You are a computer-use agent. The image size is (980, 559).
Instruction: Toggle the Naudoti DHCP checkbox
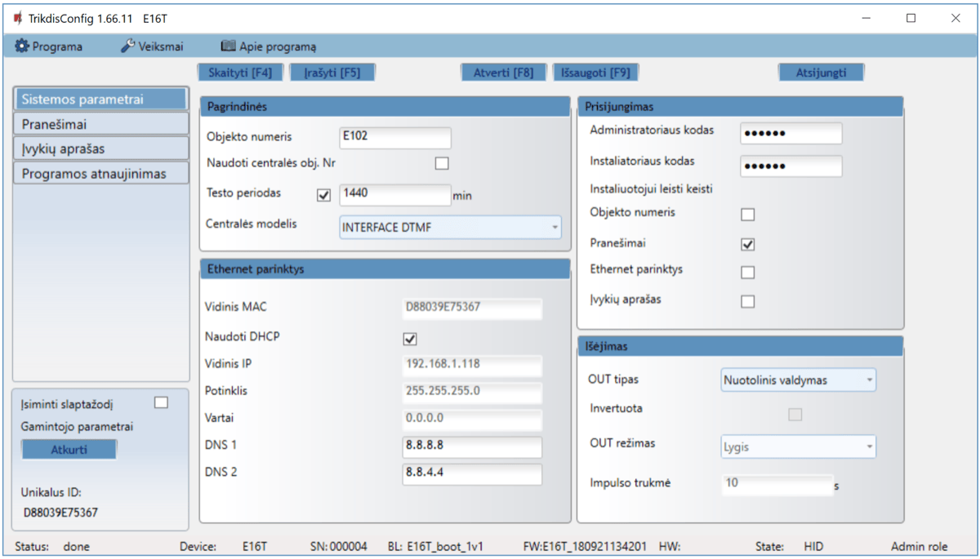click(410, 339)
